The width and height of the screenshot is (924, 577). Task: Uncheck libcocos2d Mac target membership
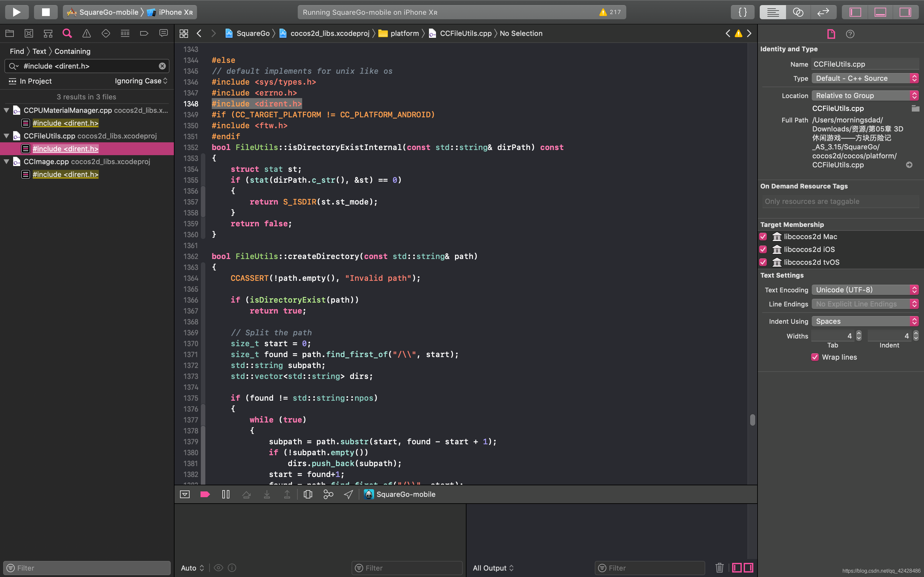point(763,237)
